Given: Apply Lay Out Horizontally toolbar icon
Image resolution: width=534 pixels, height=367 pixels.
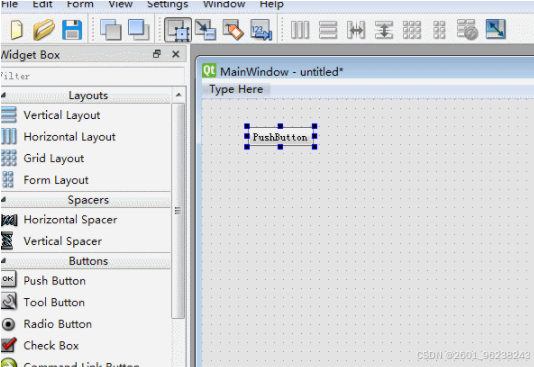Looking at the screenshot, I should click(x=300, y=30).
